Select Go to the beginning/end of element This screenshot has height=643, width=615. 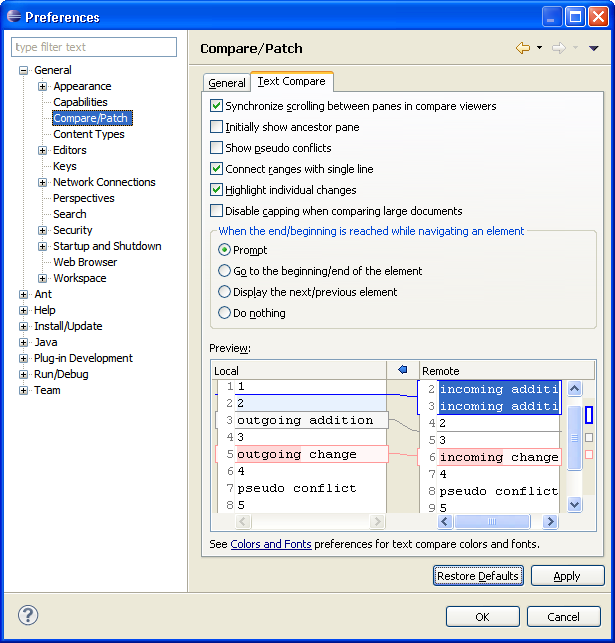tap(224, 271)
